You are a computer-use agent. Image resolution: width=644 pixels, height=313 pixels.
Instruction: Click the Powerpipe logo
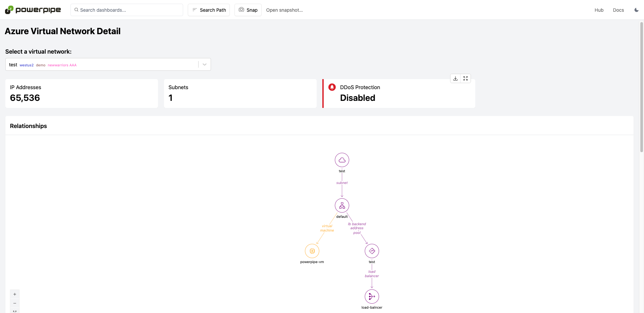tap(33, 10)
